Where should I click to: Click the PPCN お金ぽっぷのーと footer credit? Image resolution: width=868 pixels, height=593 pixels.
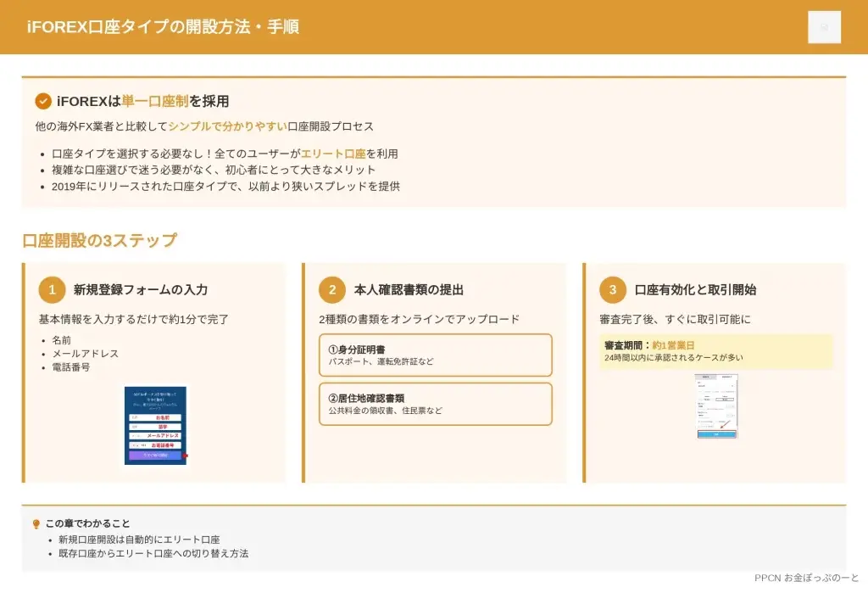(x=806, y=578)
